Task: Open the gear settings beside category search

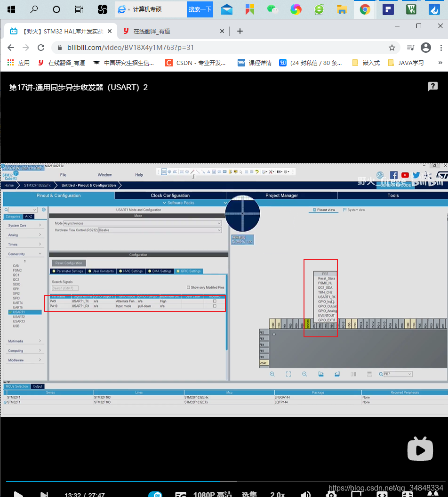Action: [44, 210]
